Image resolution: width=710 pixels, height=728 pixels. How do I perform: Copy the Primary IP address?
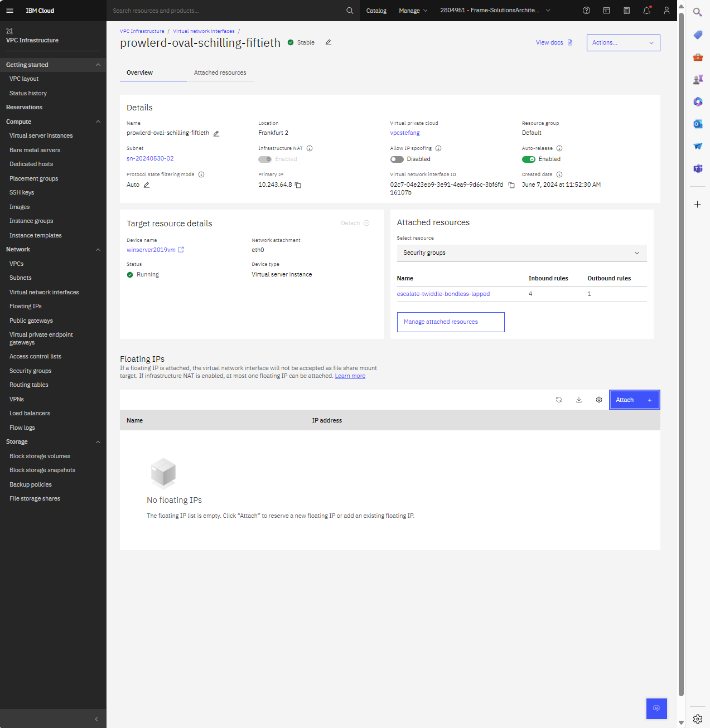pyautogui.click(x=298, y=185)
